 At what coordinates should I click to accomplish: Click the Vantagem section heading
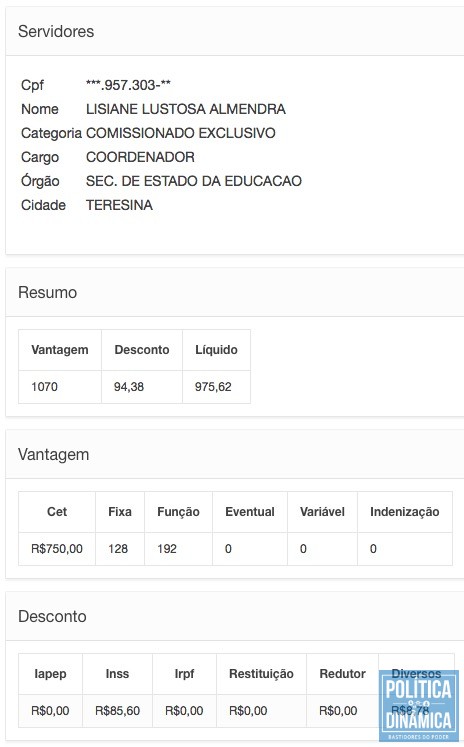tap(53, 454)
